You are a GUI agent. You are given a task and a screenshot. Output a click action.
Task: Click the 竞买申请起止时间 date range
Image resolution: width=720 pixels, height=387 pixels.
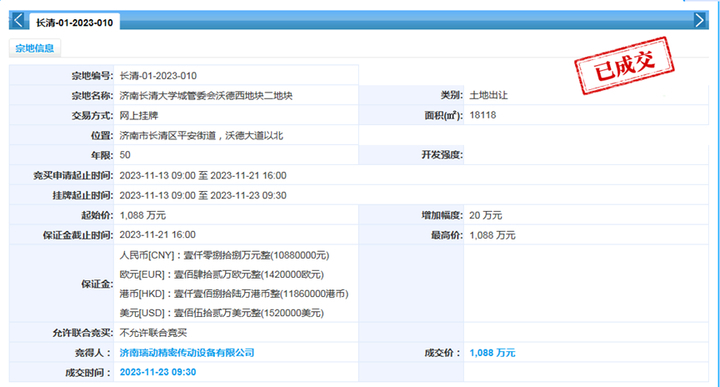(203, 175)
